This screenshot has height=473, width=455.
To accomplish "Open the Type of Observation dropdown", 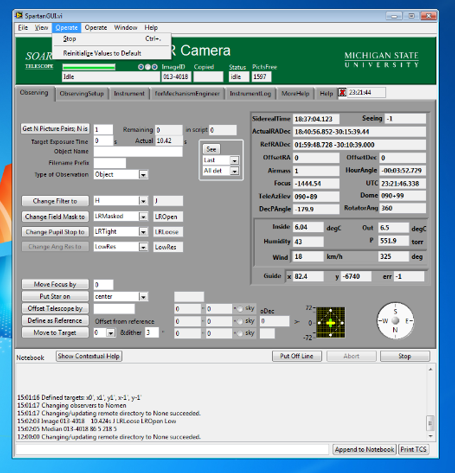I will coord(143,175).
